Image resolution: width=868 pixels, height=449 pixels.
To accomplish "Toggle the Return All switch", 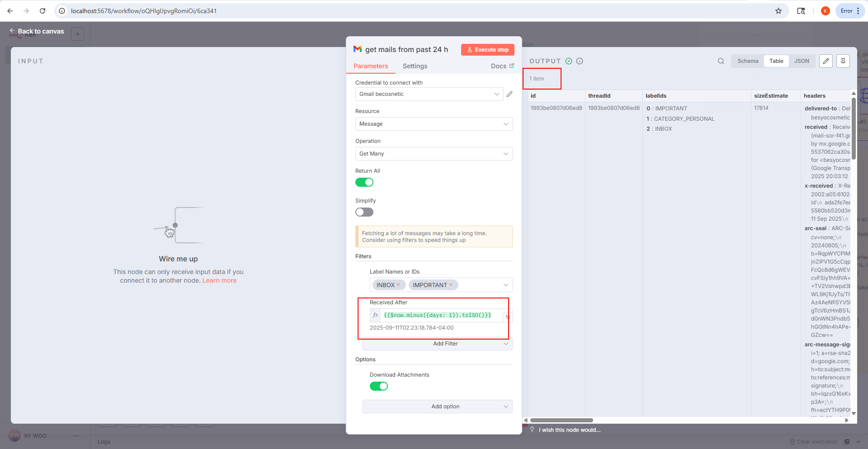I will (x=364, y=182).
